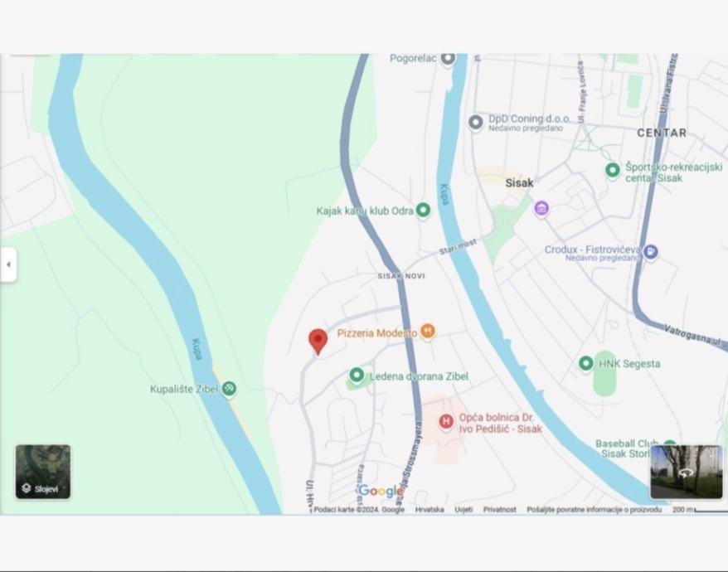The width and height of the screenshot is (728, 572).
Task: Click the Crodux - Fistrovićeva label
Action: pyautogui.click(x=592, y=250)
